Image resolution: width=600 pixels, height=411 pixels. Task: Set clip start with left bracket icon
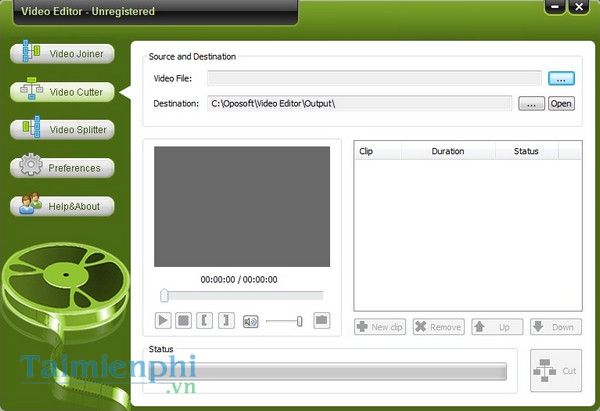[x=204, y=320]
